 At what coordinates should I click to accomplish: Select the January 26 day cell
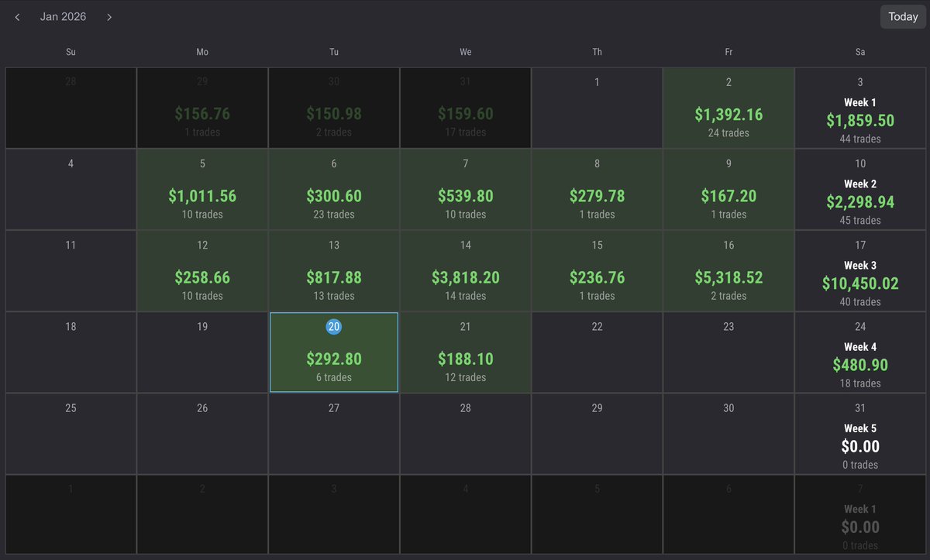click(202, 434)
